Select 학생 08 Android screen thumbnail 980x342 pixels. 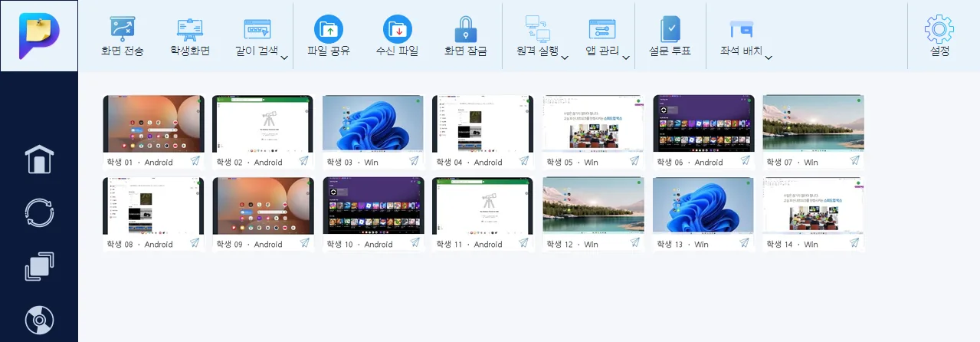click(x=153, y=206)
